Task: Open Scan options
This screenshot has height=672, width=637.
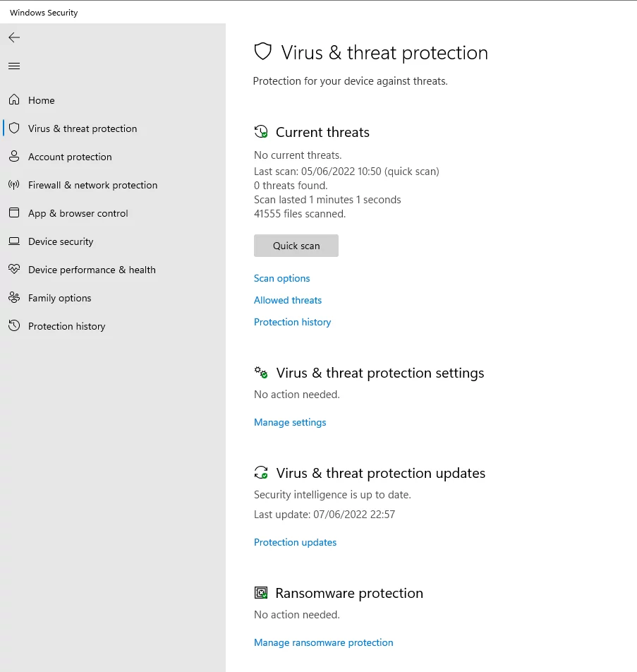Action: click(281, 278)
